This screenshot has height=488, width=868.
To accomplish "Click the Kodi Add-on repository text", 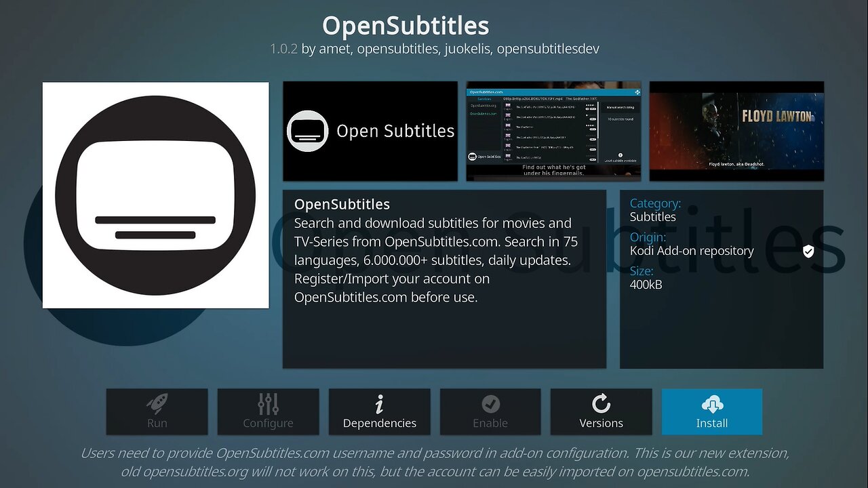I will [x=692, y=251].
